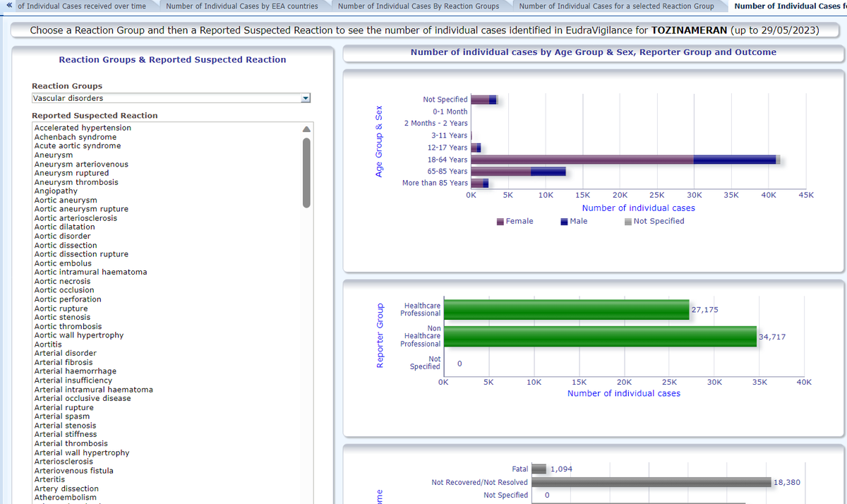Image resolution: width=847 pixels, height=504 pixels.
Task: Click the Not Recovered/Not Resolved outcome bar
Action: point(651,482)
